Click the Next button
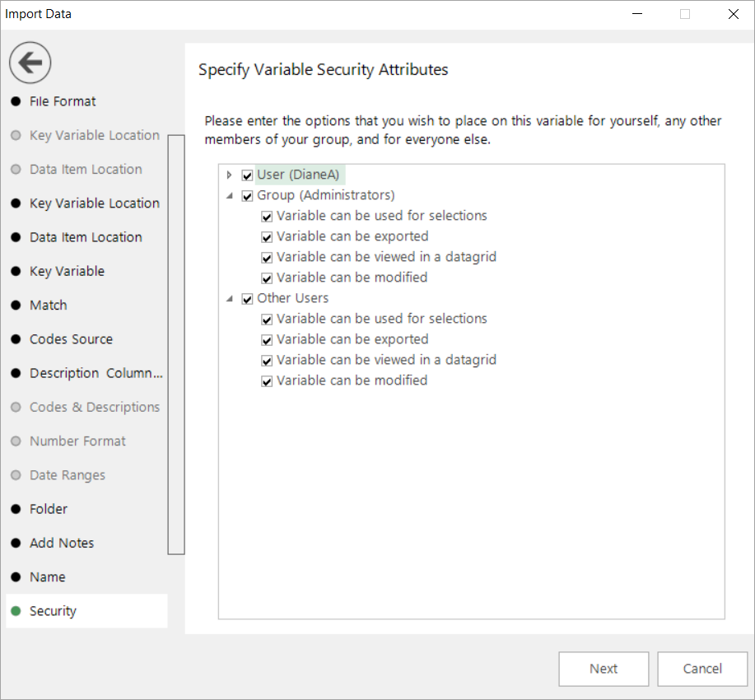Viewport: 755px width, 700px height. [604, 669]
